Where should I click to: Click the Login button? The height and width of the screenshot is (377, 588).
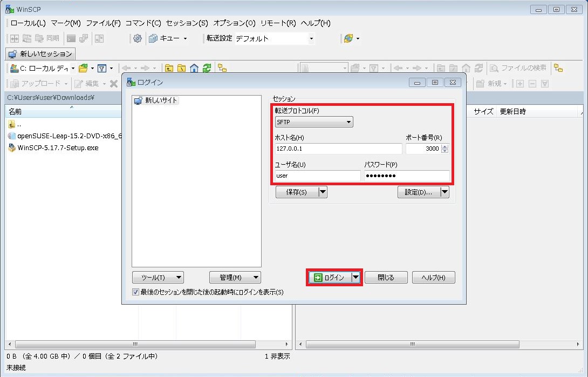[329, 278]
